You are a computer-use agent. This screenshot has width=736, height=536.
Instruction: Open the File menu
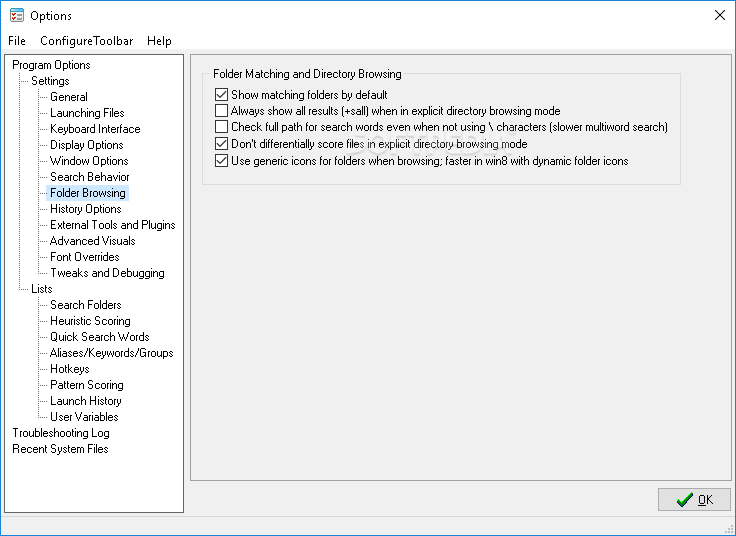point(17,41)
